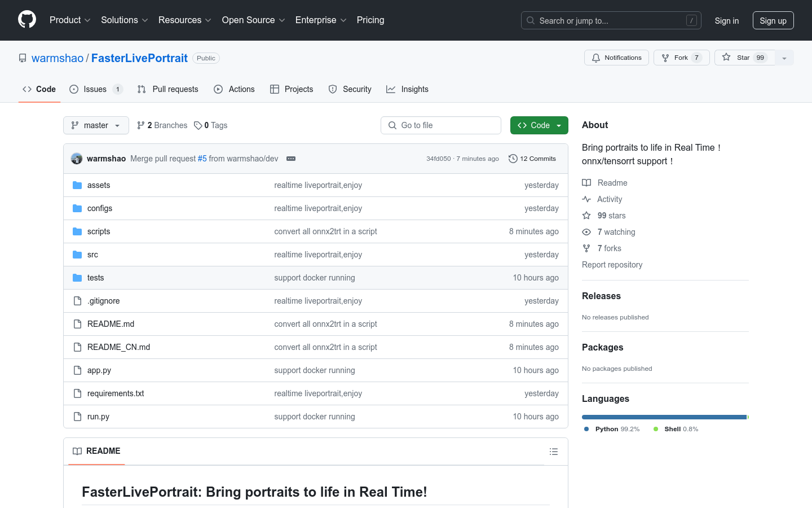
Task: Click the requirements.txt file icon
Action: [77, 393]
